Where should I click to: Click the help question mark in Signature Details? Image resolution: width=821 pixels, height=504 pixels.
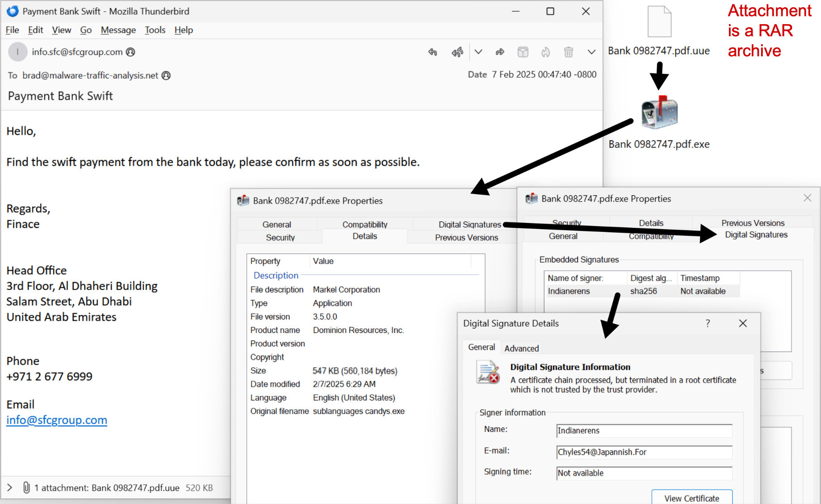point(707,323)
